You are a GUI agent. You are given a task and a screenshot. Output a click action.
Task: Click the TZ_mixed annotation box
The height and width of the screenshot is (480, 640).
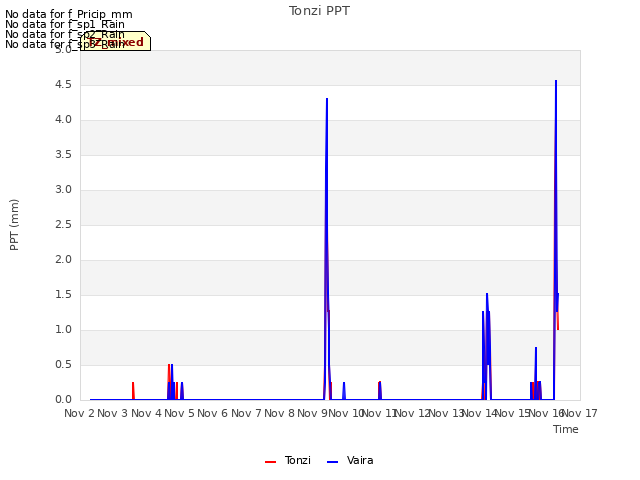pos(116,41)
